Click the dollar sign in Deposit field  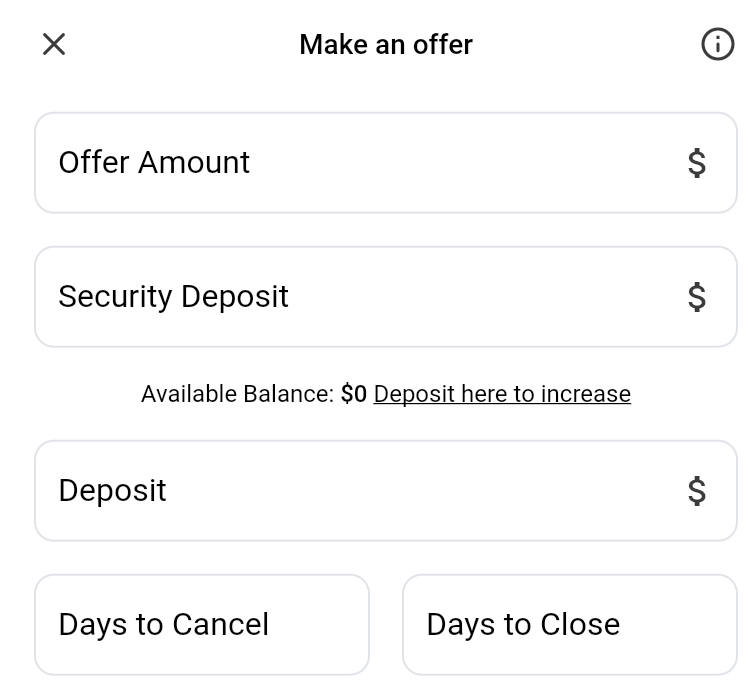point(697,491)
